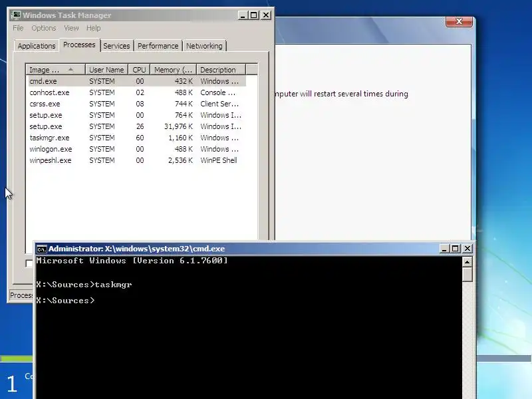Minimize the Administrator cmd.exe window

coord(444,249)
